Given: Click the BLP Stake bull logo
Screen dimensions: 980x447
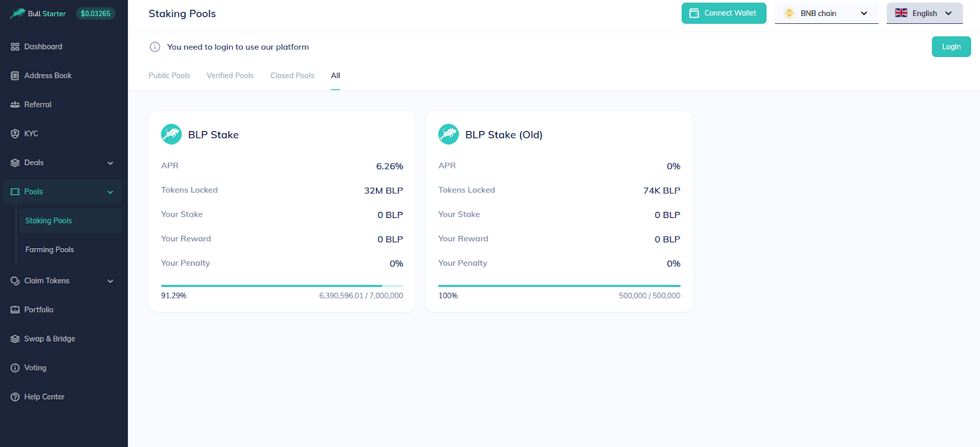Looking at the screenshot, I should click(x=171, y=134).
